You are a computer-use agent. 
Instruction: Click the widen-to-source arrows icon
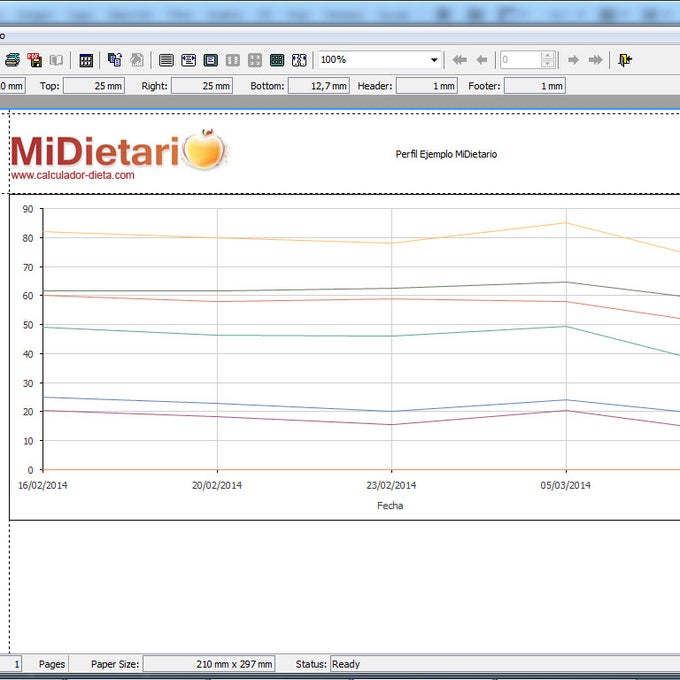click(299, 60)
